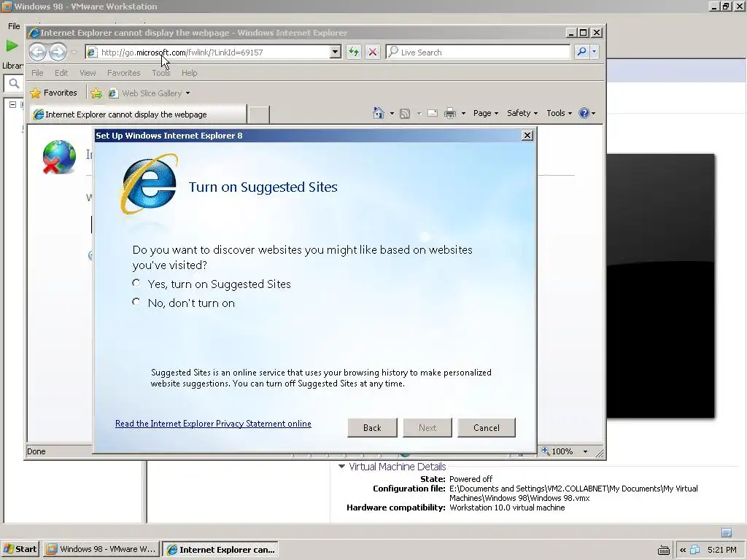Viewport: 747px width, 560px height.
Task: Open the Safety dropdown menu
Action: tap(522, 113)
